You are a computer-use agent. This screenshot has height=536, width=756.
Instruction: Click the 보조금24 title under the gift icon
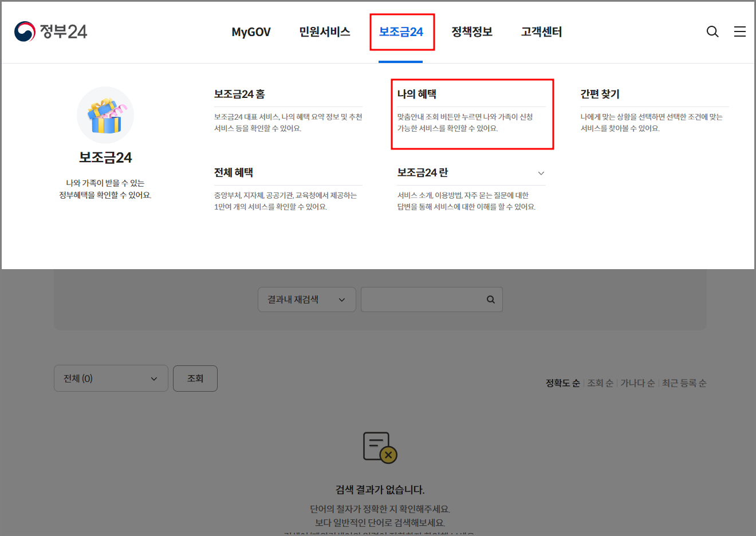pos(105,157)
